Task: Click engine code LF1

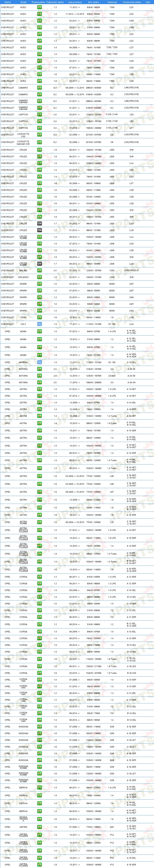Action: [132, 128]
